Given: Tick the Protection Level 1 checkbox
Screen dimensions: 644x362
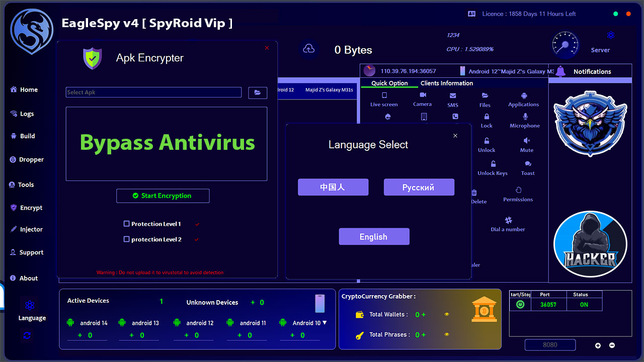Looking at the screenshot, I should (127, 224).
